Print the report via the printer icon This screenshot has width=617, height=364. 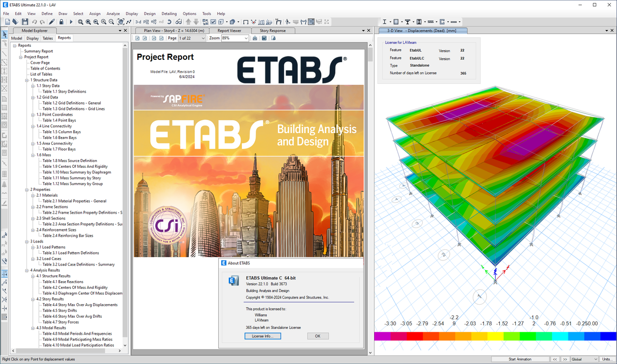click(255, 38)
